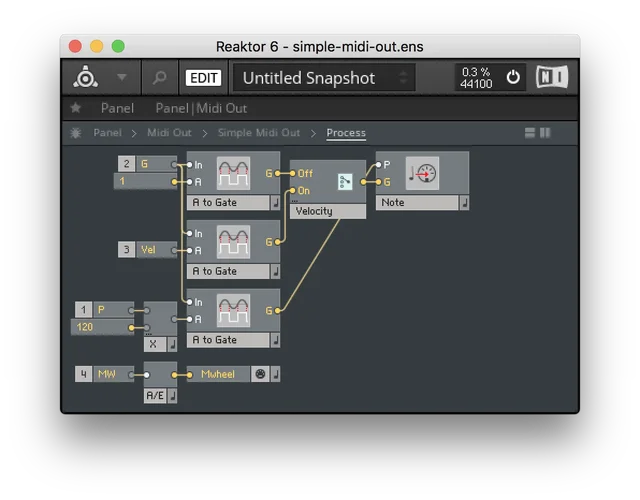This screenshot has width=640, height=500.
Task: Select the Note MIDI out module icon
Action: click(422, 173)
